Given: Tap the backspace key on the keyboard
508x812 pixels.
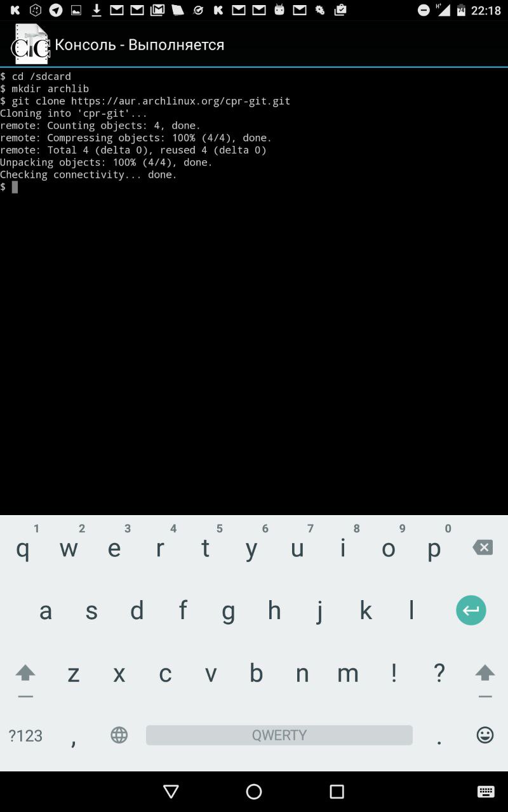Looking at the screenshot, I should tap(483, 547).
